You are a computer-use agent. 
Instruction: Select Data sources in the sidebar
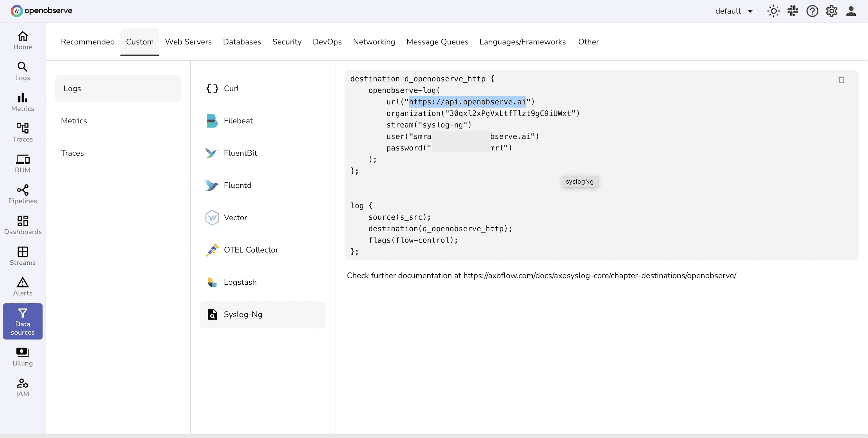[23, 321]
